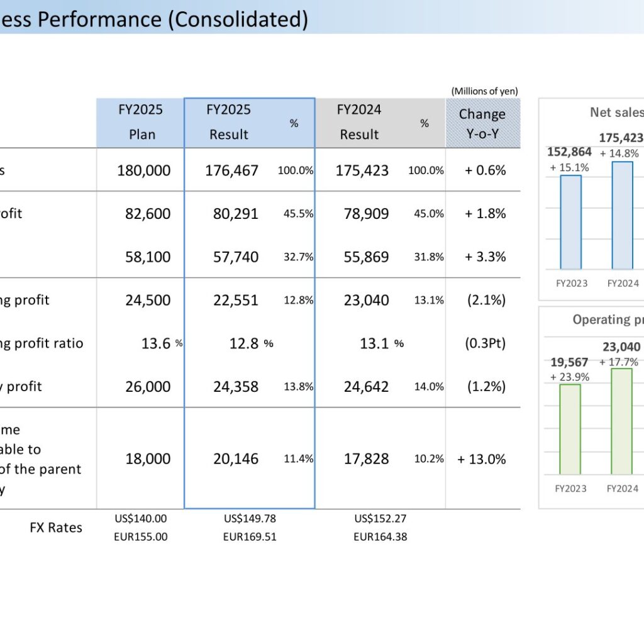Click the 12.8% cell beside 22,551
This screenshot has height=644, width=644.
click(298, 300)
